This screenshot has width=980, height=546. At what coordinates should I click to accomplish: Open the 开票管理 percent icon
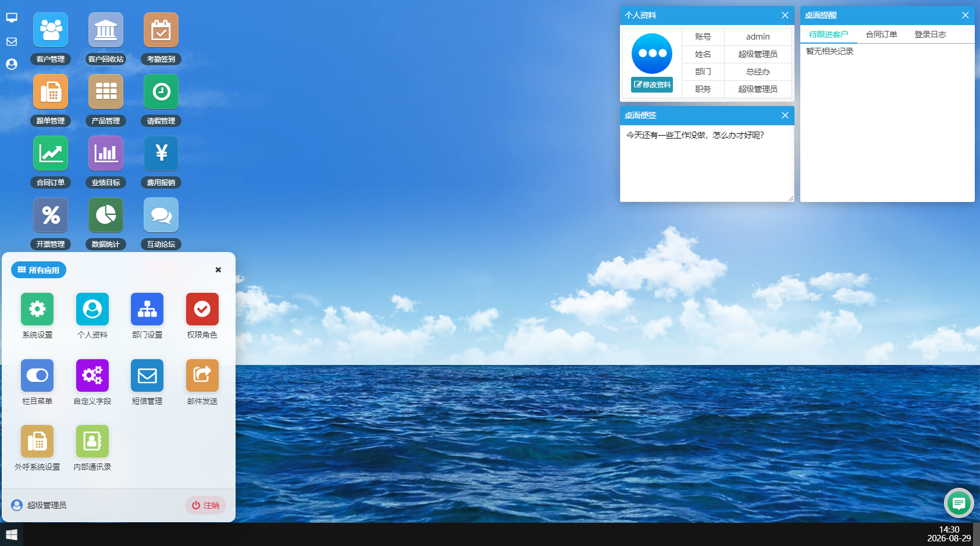click(x=51, y=215)
